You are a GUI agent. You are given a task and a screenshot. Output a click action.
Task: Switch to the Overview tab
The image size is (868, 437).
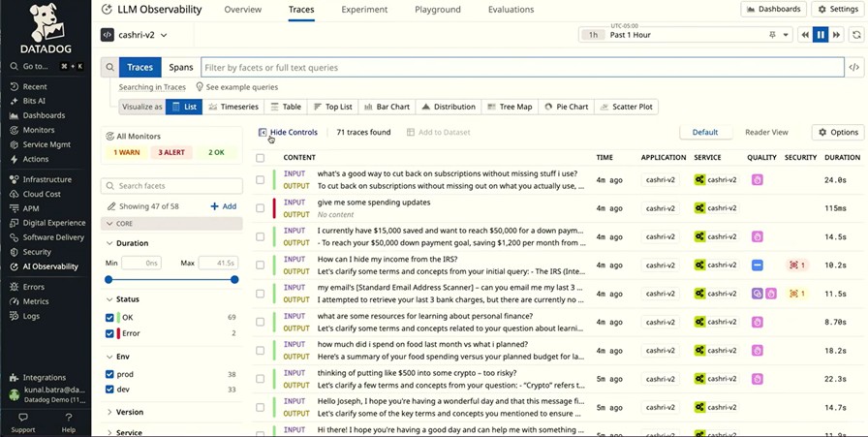pyautogui.click(x=242, y=10)
